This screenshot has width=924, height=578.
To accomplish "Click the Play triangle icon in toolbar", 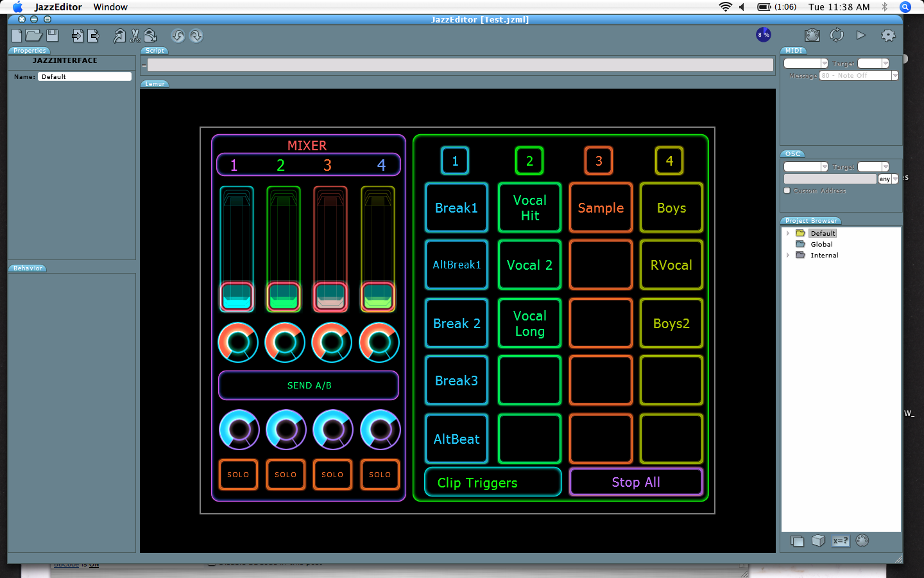I will pos(861,35).
